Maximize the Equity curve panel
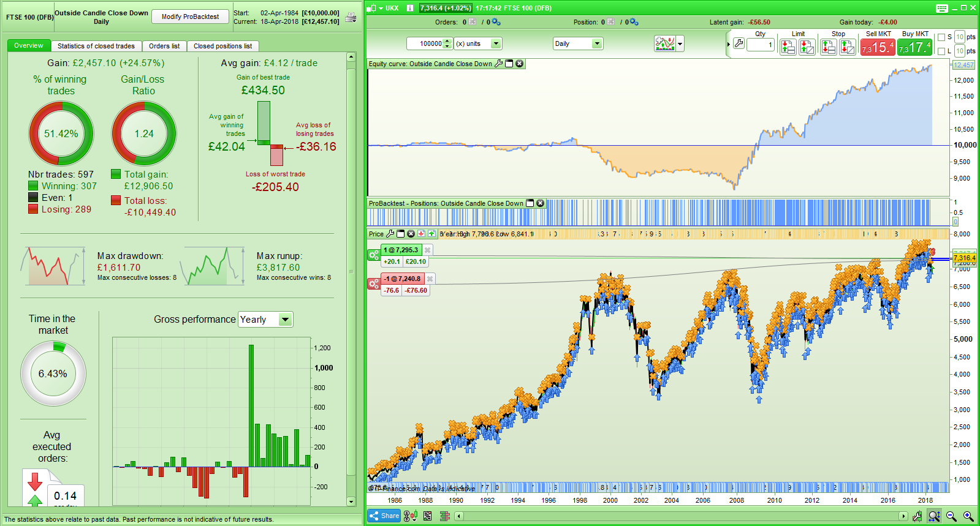 coord(509,64)
